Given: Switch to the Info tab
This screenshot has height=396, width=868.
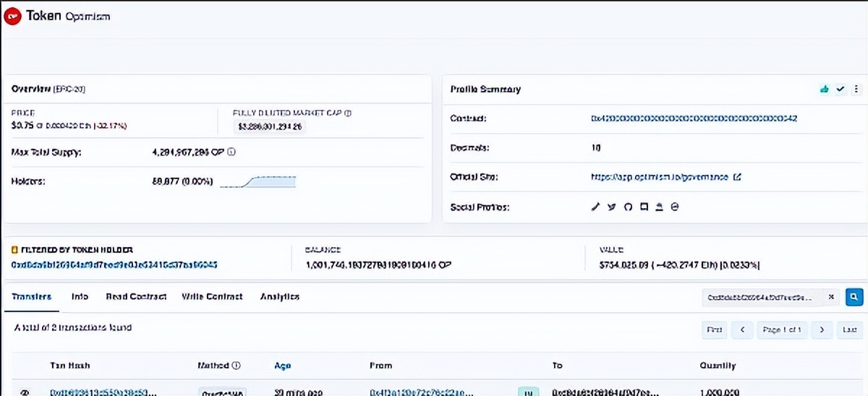Looking at the screenshot, I should click(x=80, y=296).
